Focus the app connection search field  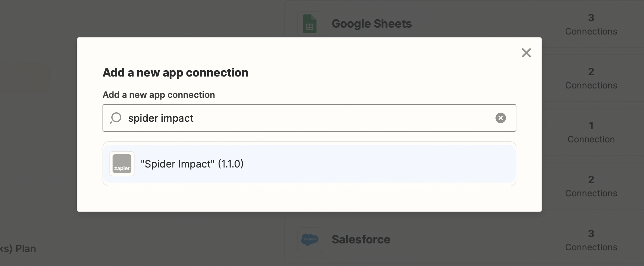point(309,118)
